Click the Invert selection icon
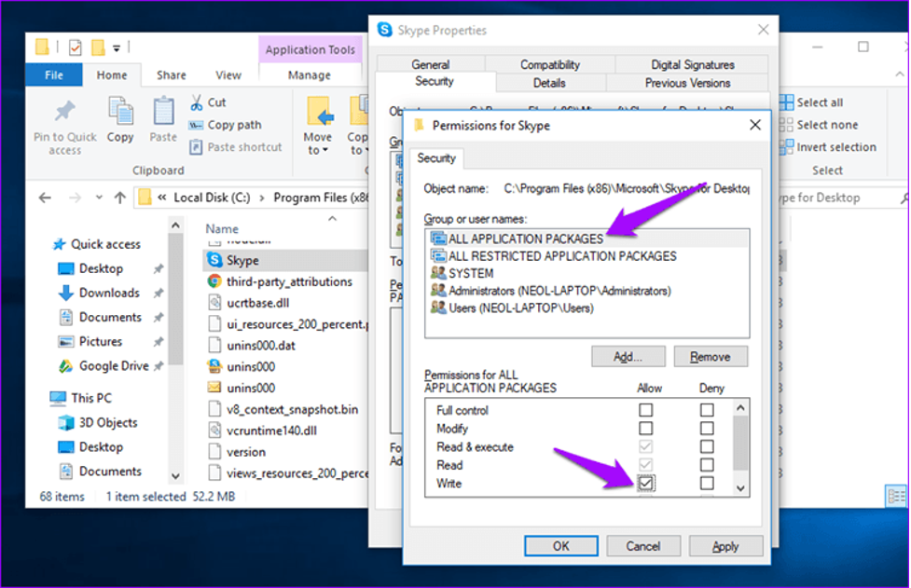The height and width of the screenshot is (588, 911). 786,147
